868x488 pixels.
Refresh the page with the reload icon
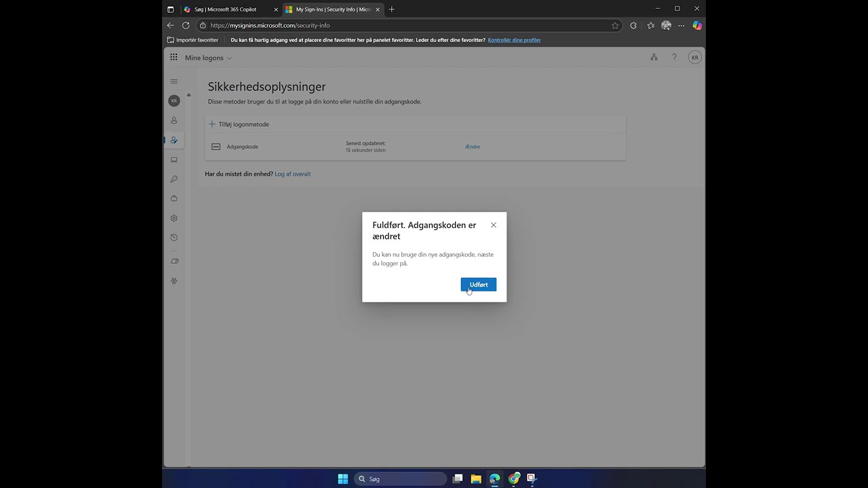click(x=186, y=25)
